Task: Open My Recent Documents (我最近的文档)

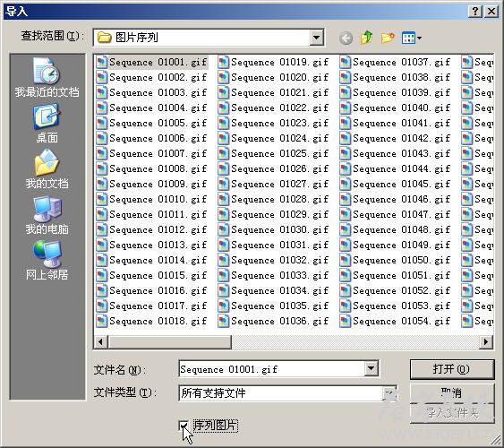Action: pyautogui.click(x=47, y=78)
